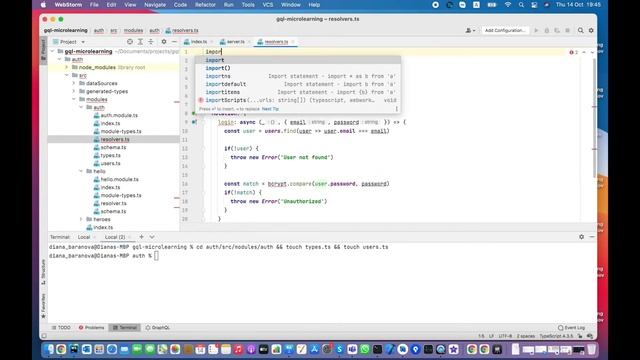The height and width of the screenshot is (360, 640).
Task: Open Navigate menu
Action: [x=155, y=5]
